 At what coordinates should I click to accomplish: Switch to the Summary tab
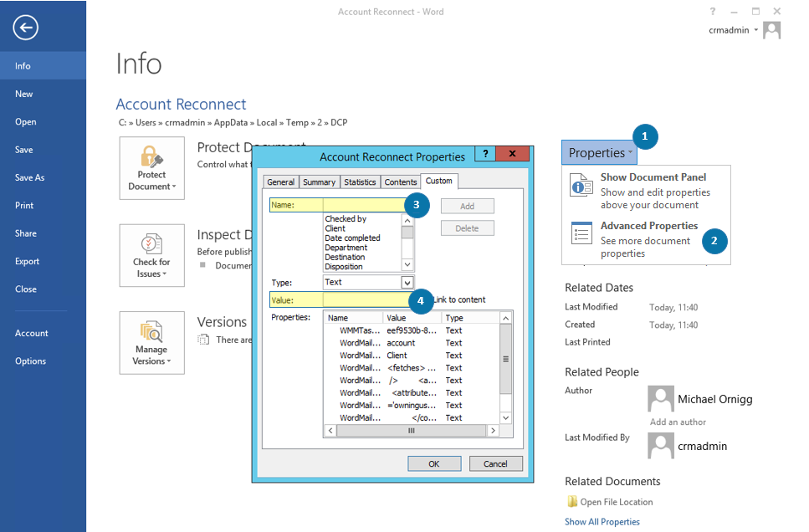click(319, 182)
